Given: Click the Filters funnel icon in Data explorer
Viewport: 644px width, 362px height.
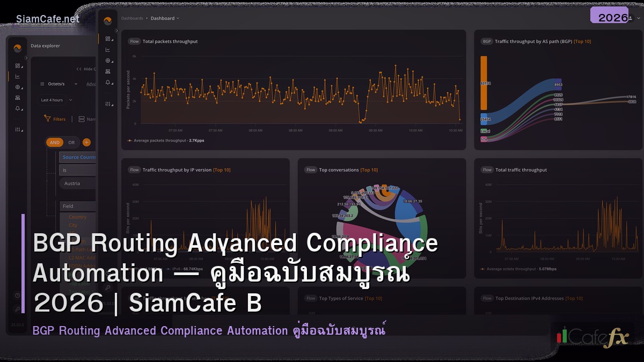Looking at the screenshot, I should (x=48, y=119).
